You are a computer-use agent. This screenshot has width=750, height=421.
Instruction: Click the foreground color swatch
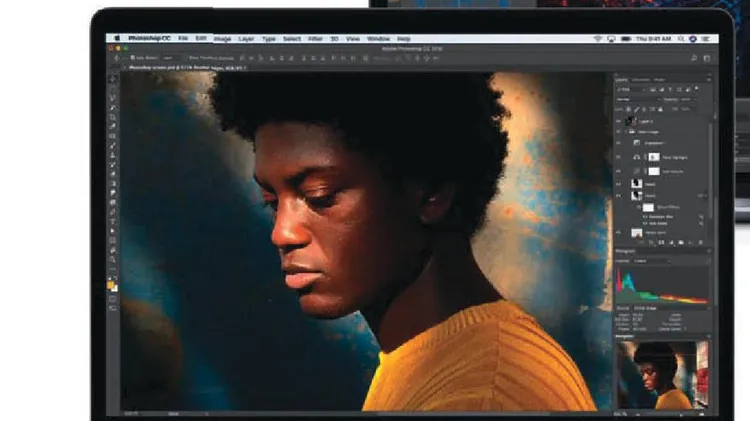(x=110, y=285)
